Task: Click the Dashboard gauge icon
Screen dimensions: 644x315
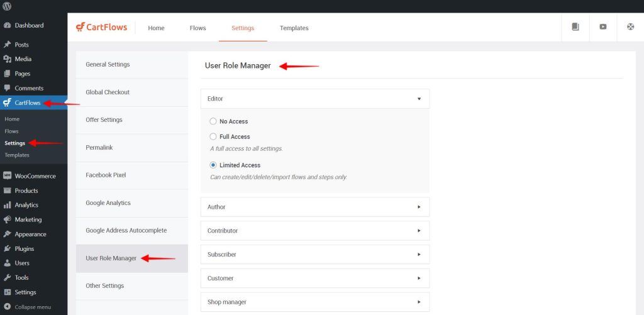Action: click(7, 25)
